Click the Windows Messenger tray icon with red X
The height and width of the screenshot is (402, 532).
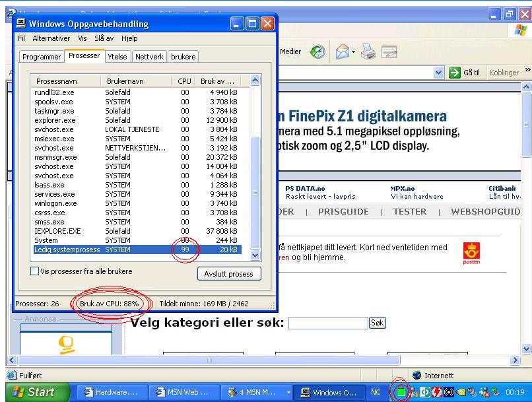pos(485,393)
